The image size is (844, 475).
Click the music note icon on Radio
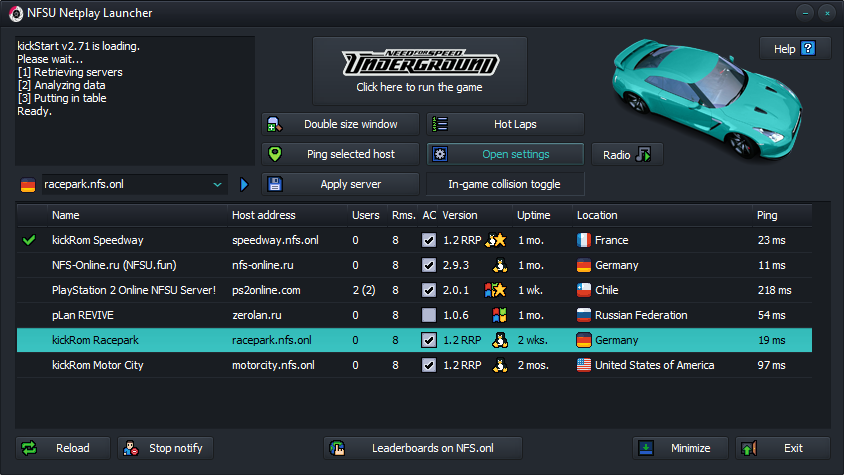pos(643,155)
